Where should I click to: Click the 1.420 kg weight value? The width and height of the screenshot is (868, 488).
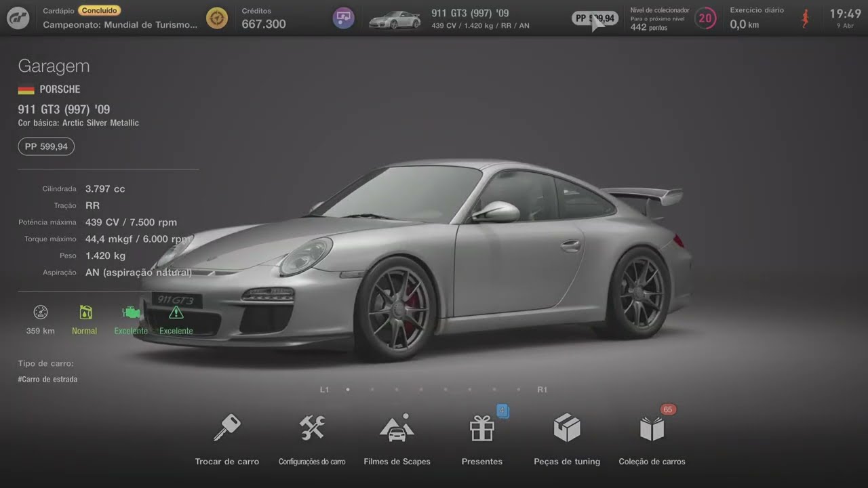tap(105, 256)
